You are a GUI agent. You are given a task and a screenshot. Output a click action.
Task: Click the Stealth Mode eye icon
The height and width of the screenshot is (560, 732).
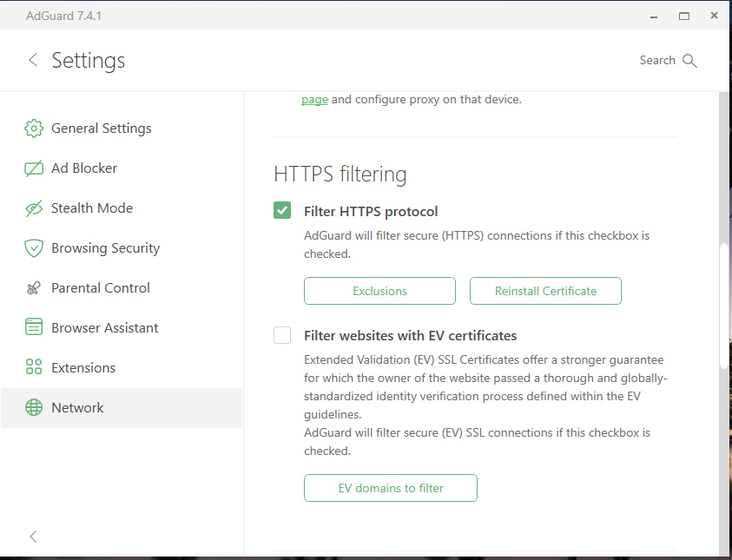(34, 208)
